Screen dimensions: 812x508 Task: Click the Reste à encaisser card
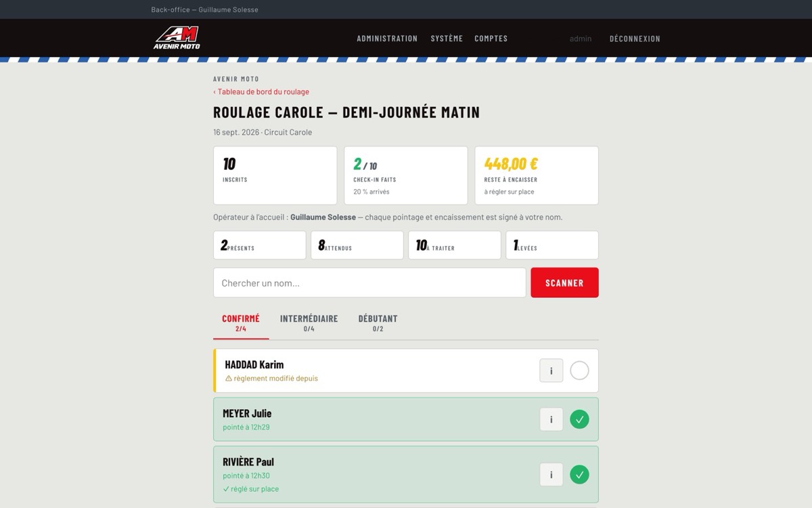[x=537, y=175]
